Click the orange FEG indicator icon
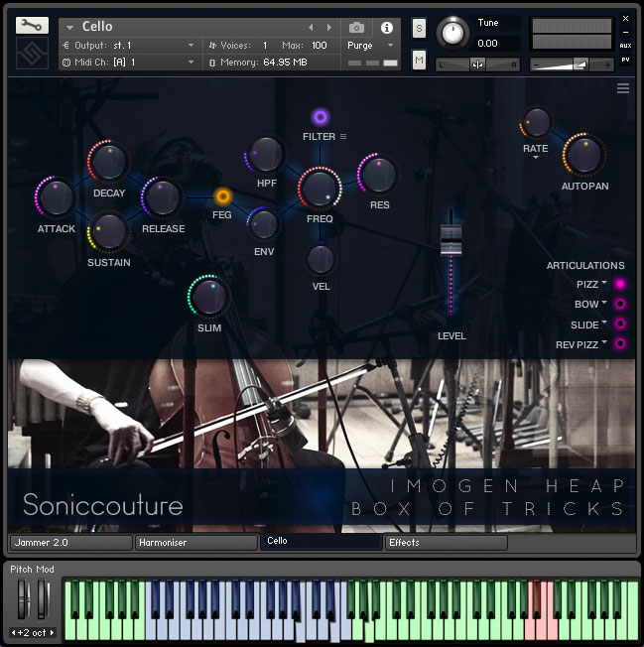 tap(223, 196)
